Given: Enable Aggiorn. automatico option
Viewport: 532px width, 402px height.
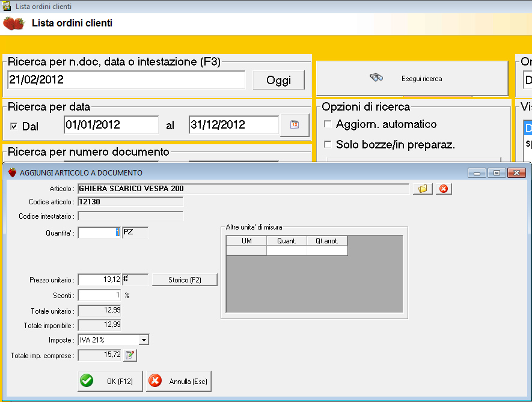Looking at the screenshot, I should [328, 124].
